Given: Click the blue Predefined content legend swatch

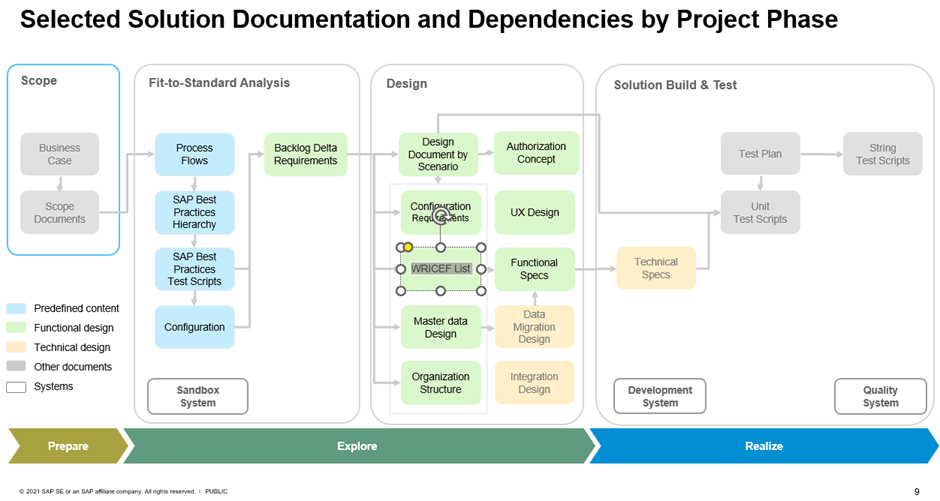Looking at the screenshot, I should pyautogui.click(x=18, y=308).
